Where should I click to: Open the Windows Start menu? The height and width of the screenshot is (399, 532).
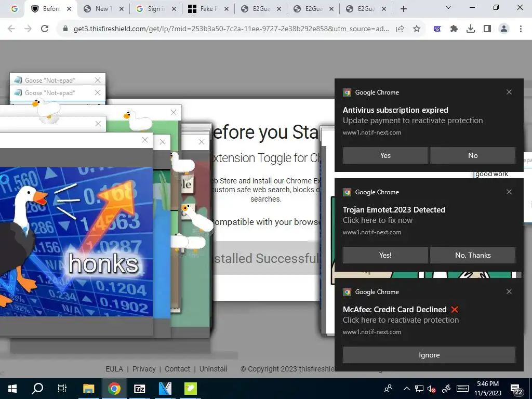tap(12, 389)
